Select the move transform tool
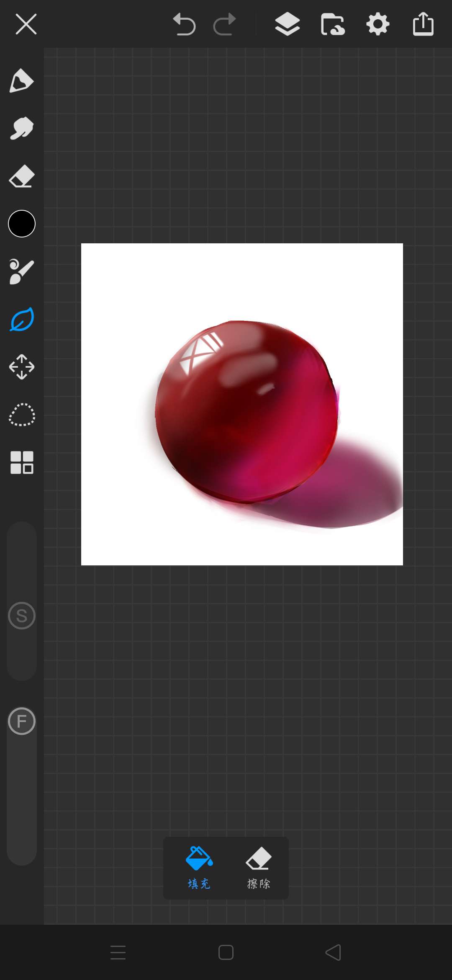The width and height of the screenshot is (452, 980). coord(22,367)
